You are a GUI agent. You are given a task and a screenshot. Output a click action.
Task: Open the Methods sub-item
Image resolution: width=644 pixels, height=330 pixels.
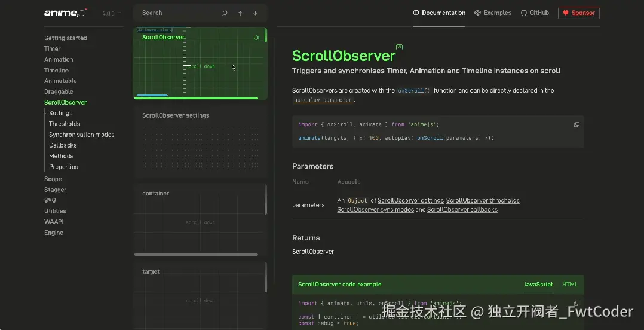61,156
